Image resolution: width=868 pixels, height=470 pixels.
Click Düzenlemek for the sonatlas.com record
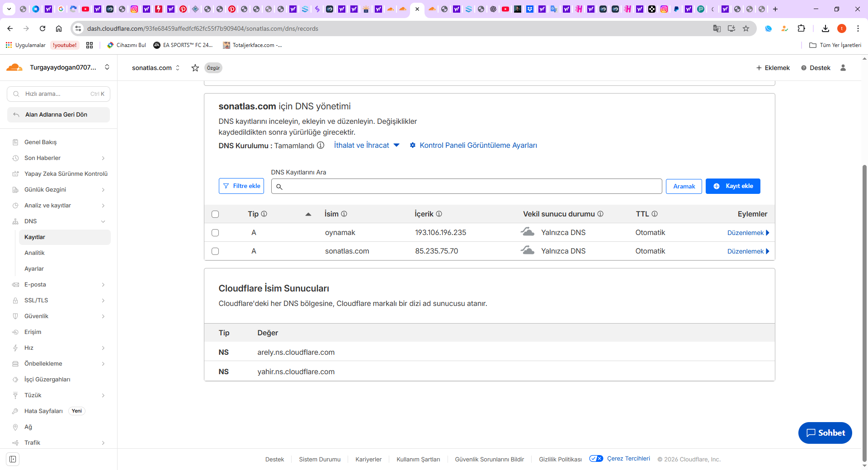pyautogui.click(x=748, y=251)
